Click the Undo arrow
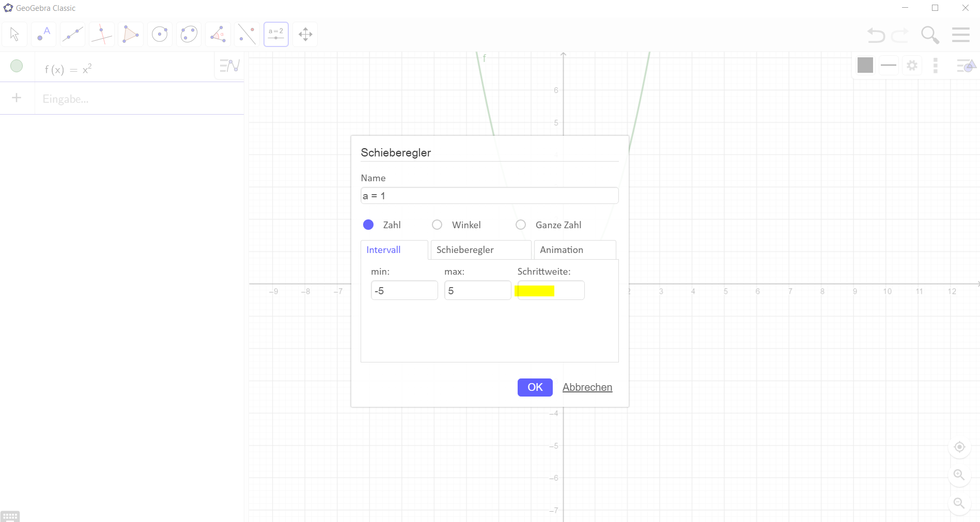The image size is (980, 522). coord(876,35)
